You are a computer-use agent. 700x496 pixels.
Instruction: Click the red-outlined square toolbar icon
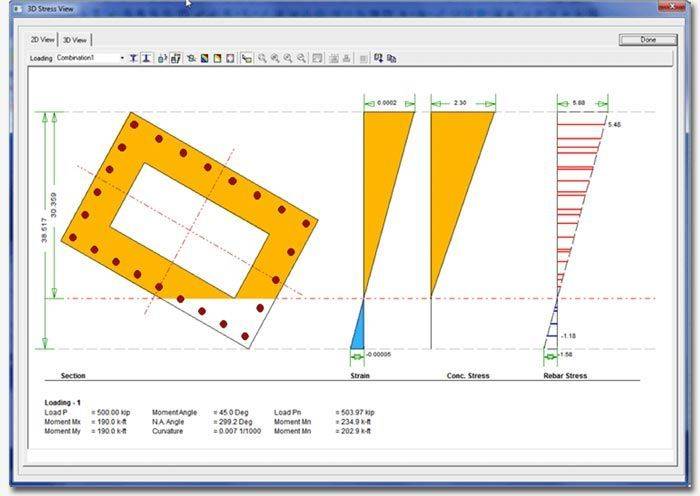230,58
